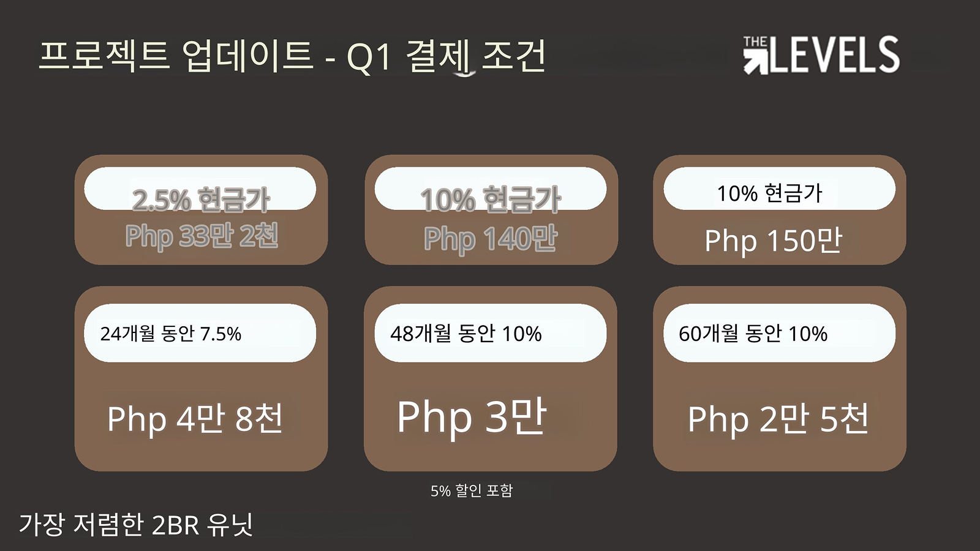This screenshot has height=551, width=980.
Task: Click the Php 150만 price text
Action: click(x=773, y=241)
